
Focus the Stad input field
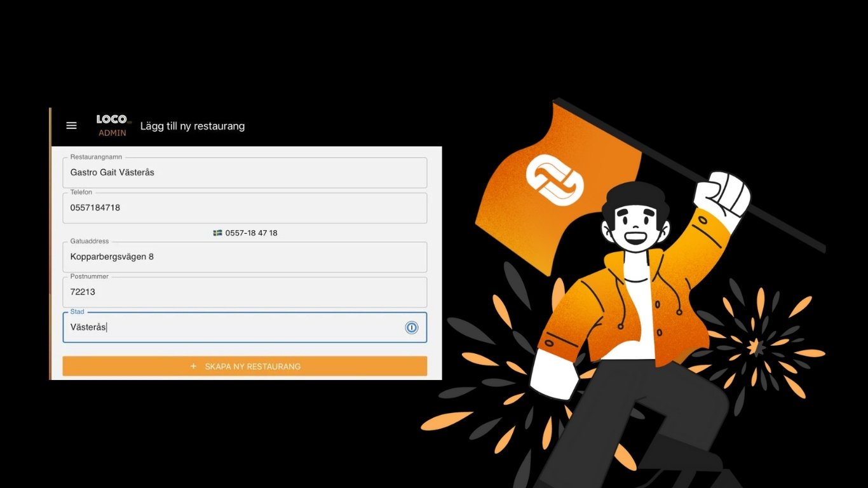tap(245, 327)
